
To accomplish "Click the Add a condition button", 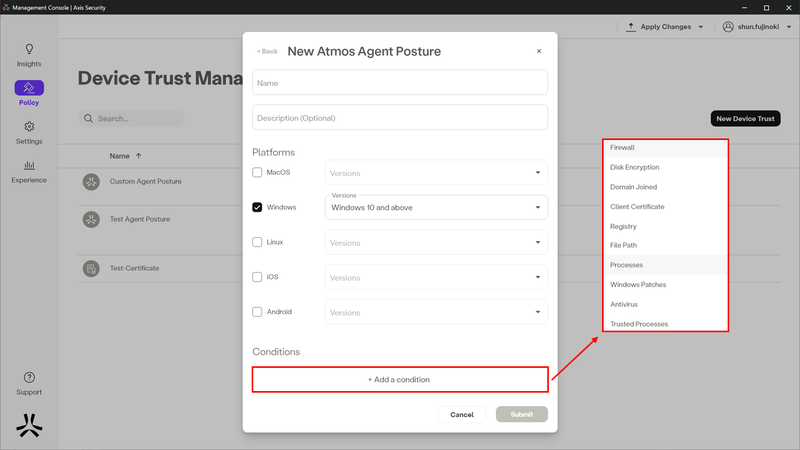I will click(x=400, y=380).
